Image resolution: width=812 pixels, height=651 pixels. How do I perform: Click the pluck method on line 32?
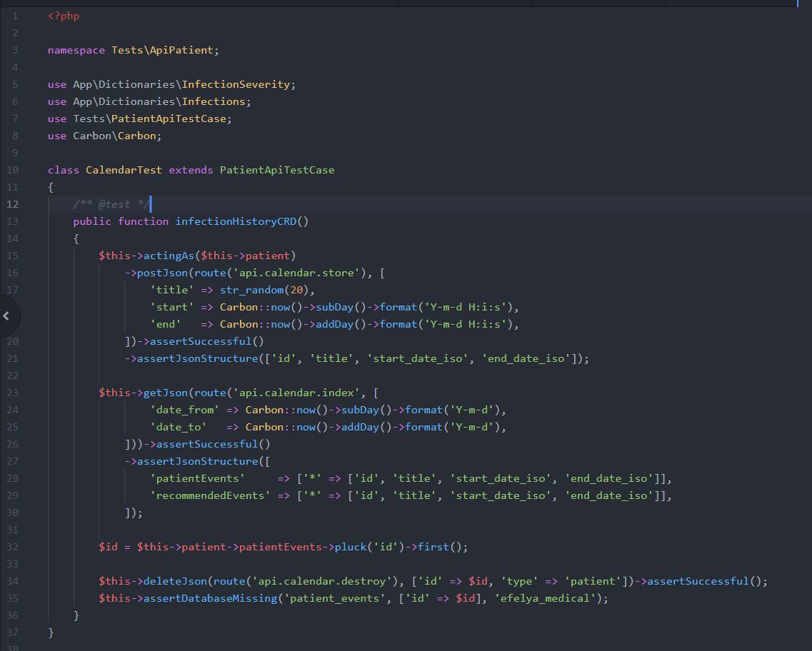click(350, 547)
